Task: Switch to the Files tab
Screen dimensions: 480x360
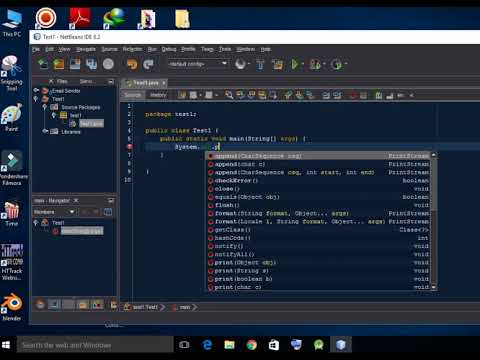Action: [62, 81]
